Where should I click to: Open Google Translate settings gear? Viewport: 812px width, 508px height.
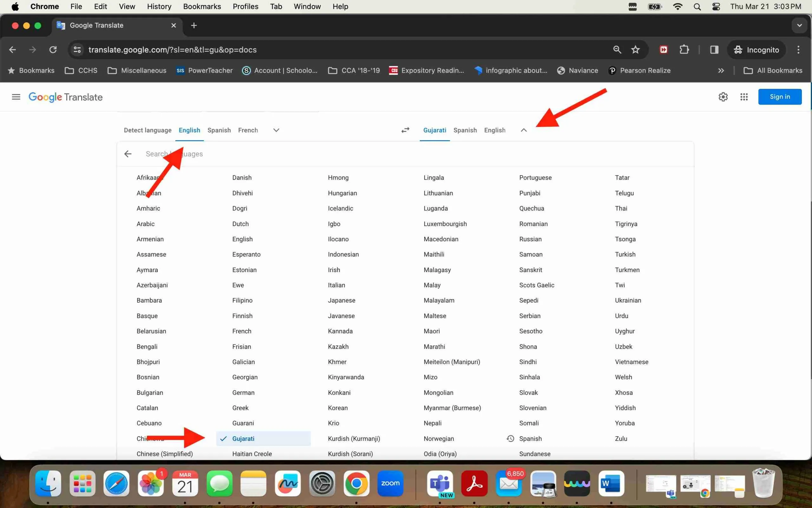click(x=723, y=97)
